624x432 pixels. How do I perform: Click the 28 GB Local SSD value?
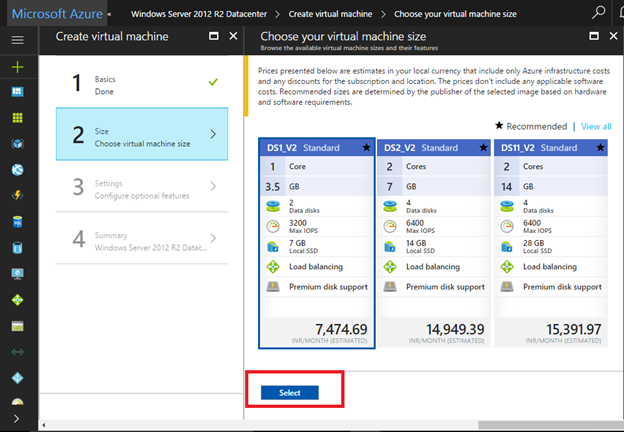(534, 243)
